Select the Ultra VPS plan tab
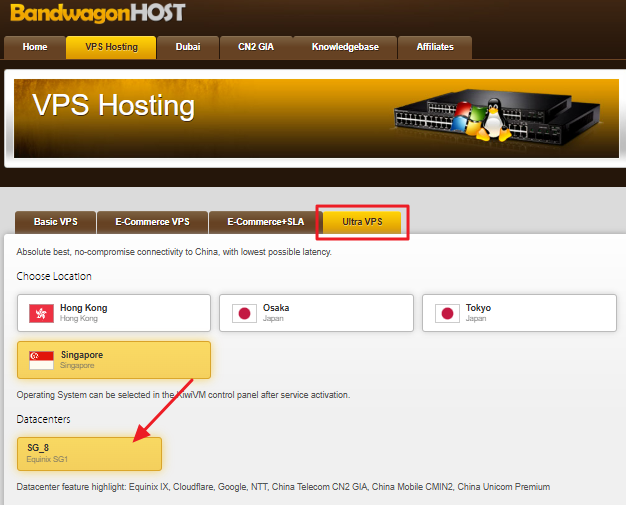 (x=362, y=222)
